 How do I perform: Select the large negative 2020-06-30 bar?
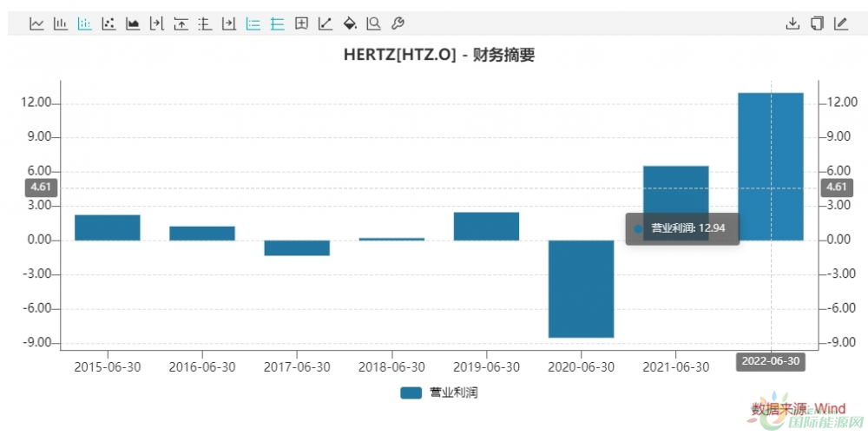[582, 289]
